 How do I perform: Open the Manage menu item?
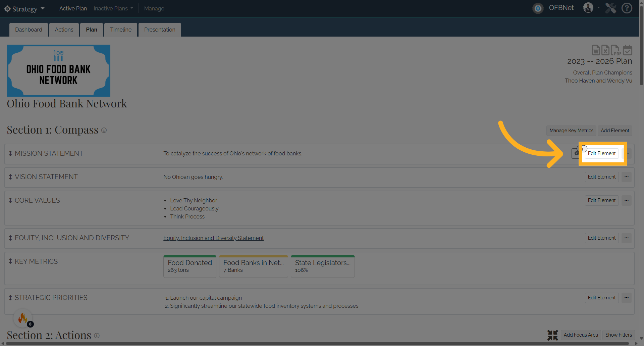click(x=154, y=8)
